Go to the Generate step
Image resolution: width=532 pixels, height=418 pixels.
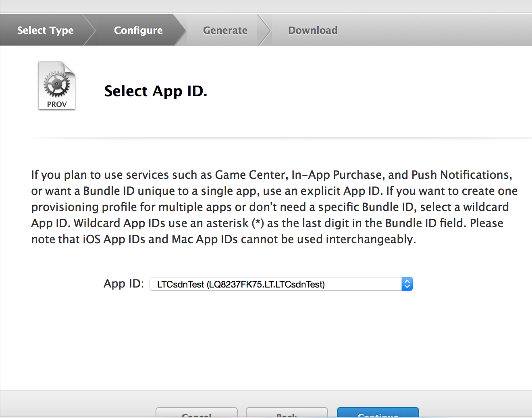coord(225,30)
